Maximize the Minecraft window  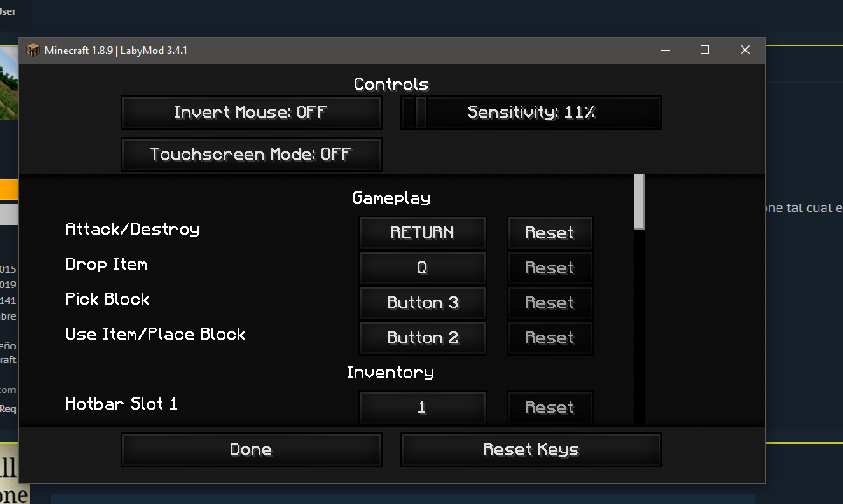pos(705,50)
